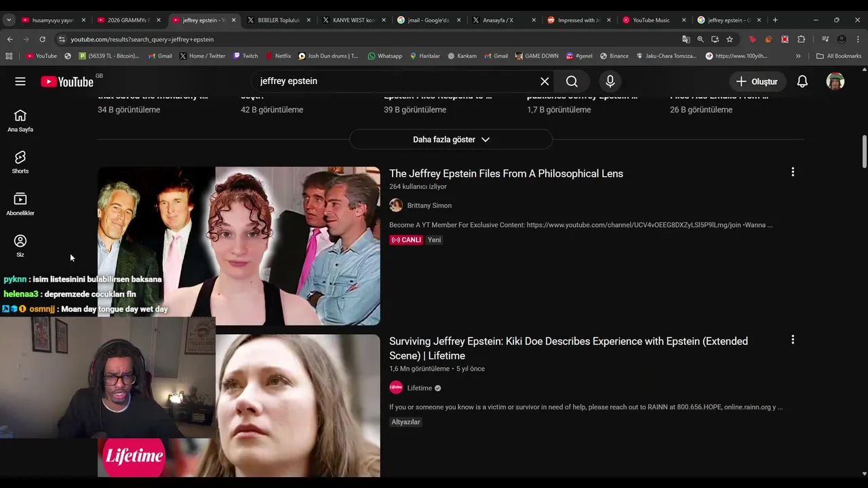Screen dimensions: 868x488
Task: Visit Lifetime channel name link
Action: [x=419, y=388]
